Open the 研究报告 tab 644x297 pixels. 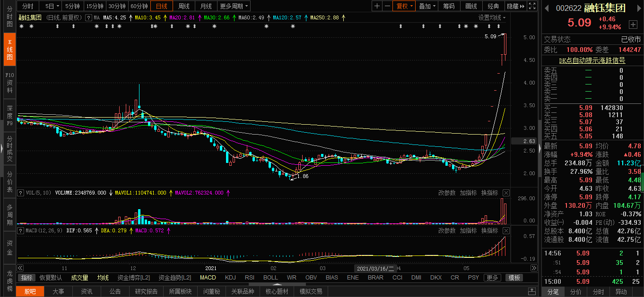(147, 291)
